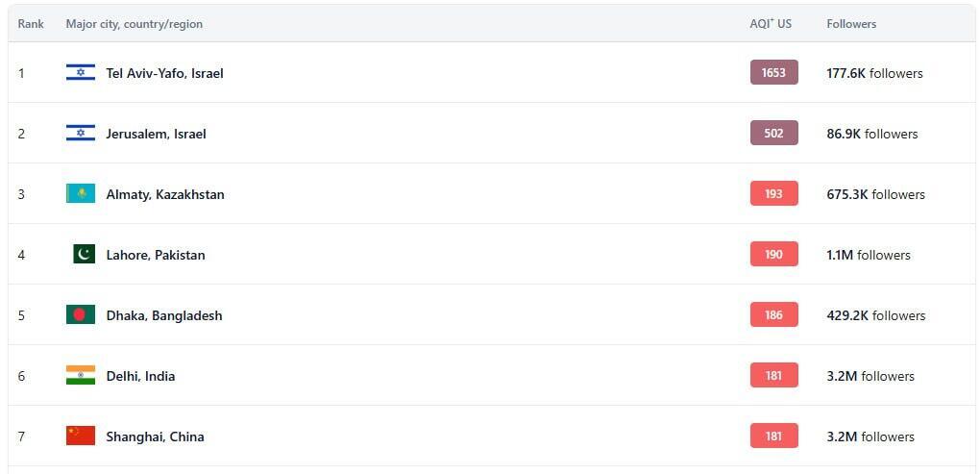
Task: Click the India flag icon
Action: pyautogui.click(x=81, y=375)
